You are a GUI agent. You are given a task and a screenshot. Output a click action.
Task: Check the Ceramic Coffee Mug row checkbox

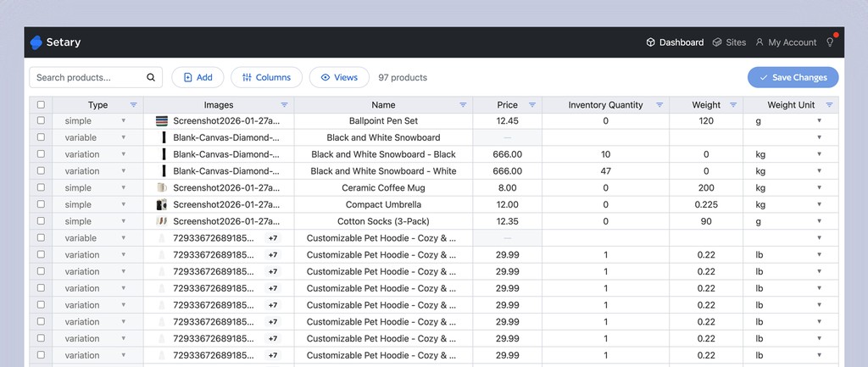[41, 187]
